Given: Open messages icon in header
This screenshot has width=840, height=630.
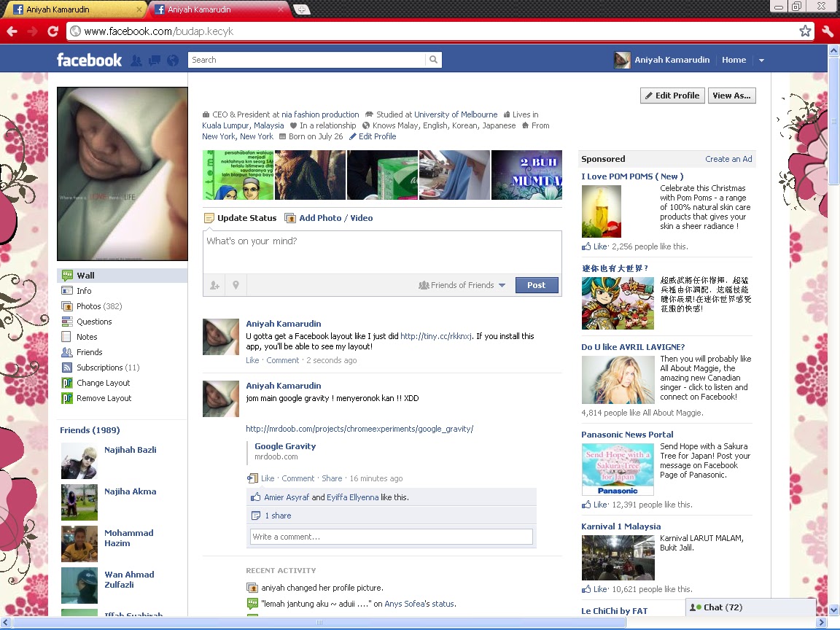Looking at the screenshot, I should click(x=155, y=61).
